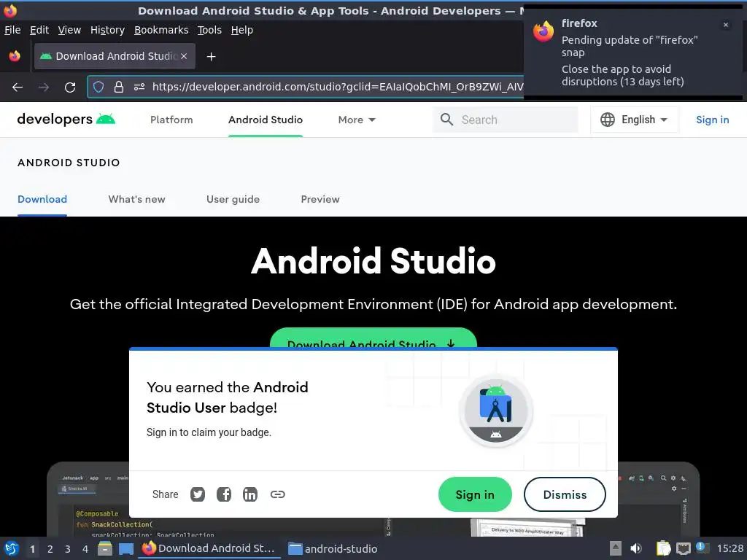Open the English language dropdown
747x560 pixels.
(x=634, y=120)
